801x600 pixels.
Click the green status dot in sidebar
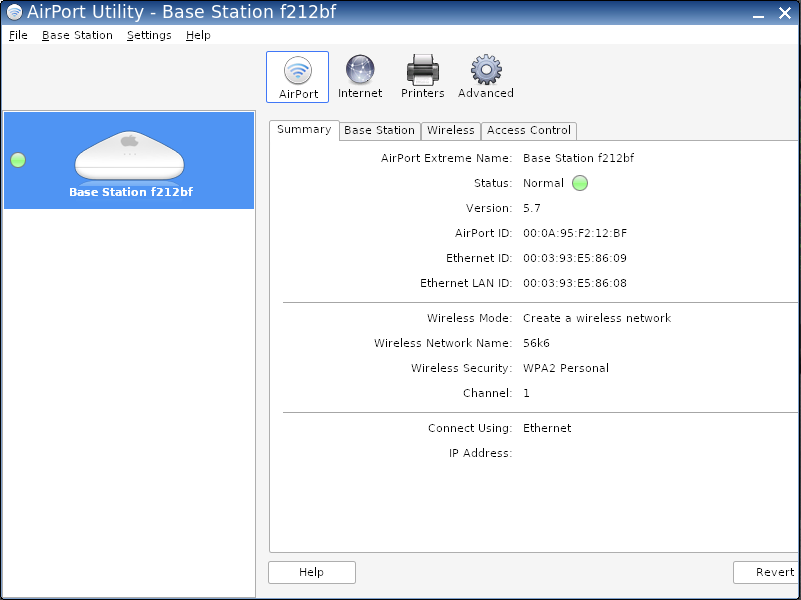point(18,160)
